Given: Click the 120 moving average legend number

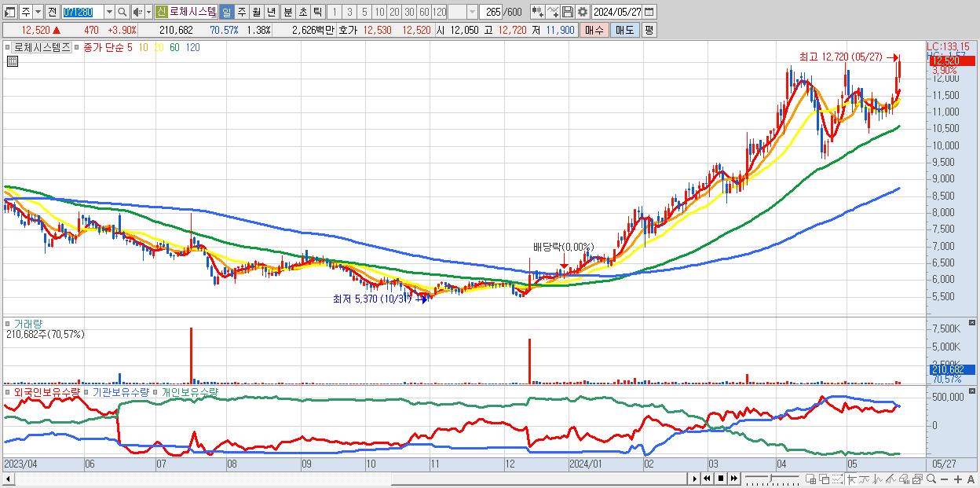Looking at the screenshot, I should [192, 47].
